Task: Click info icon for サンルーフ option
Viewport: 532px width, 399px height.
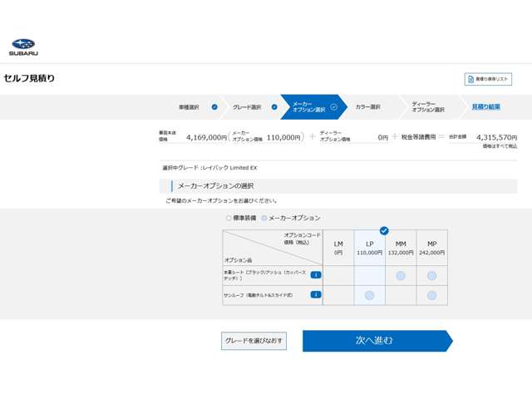Action: 316,294
